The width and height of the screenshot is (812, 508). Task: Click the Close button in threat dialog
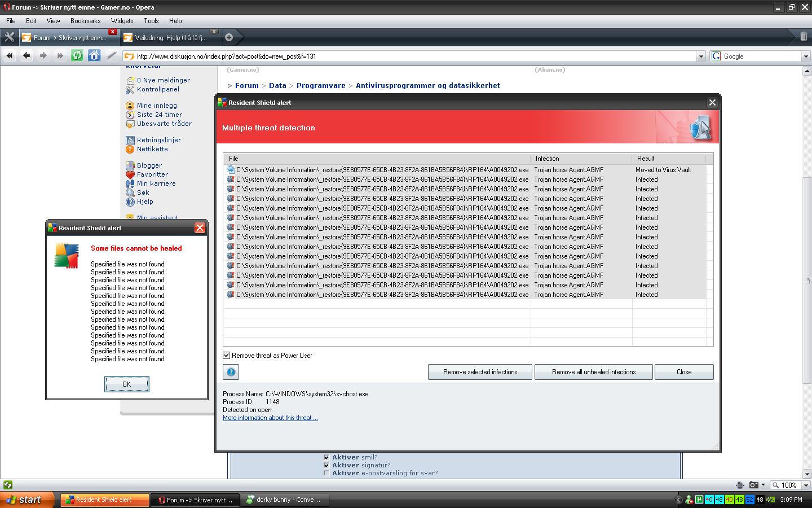tap(684, 372)
